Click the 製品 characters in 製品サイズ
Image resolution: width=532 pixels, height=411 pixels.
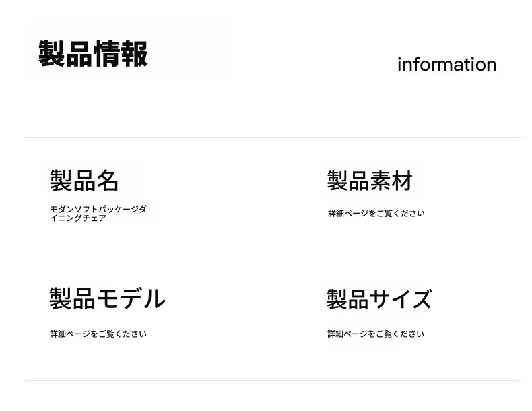(349, 298)
